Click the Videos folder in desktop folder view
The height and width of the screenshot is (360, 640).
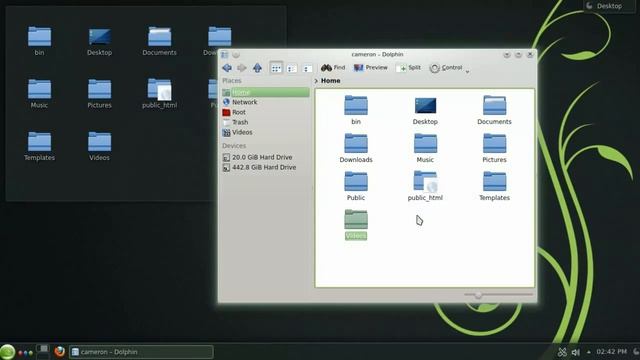point(99,146)
